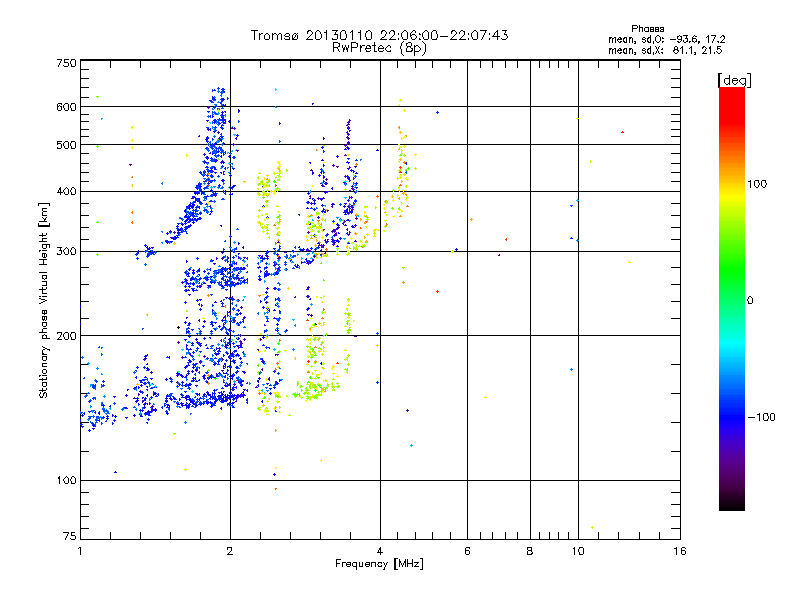Click the plot title 'Tromsø 20130110 22:06:00-22:07:43'

(x=379, y=35)
